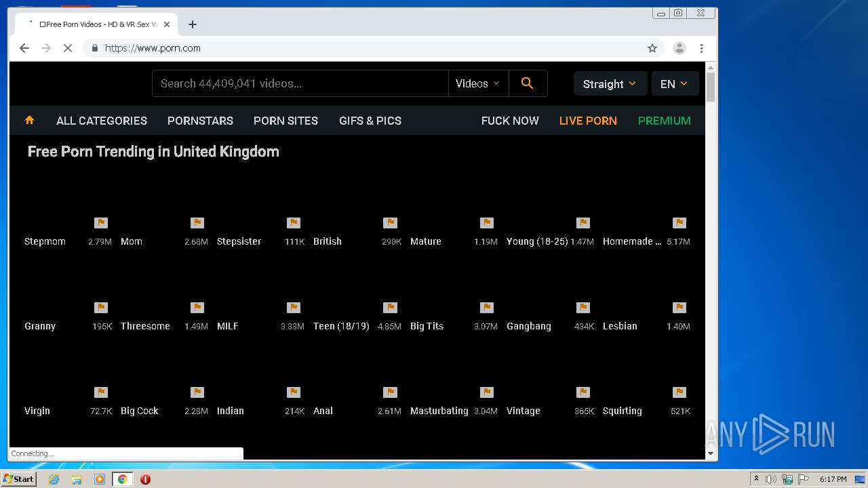The height and width of the screenshot is (488, 868).
Task: Click the vertical scrollbar thumb
Action: [x=711, y=87]
